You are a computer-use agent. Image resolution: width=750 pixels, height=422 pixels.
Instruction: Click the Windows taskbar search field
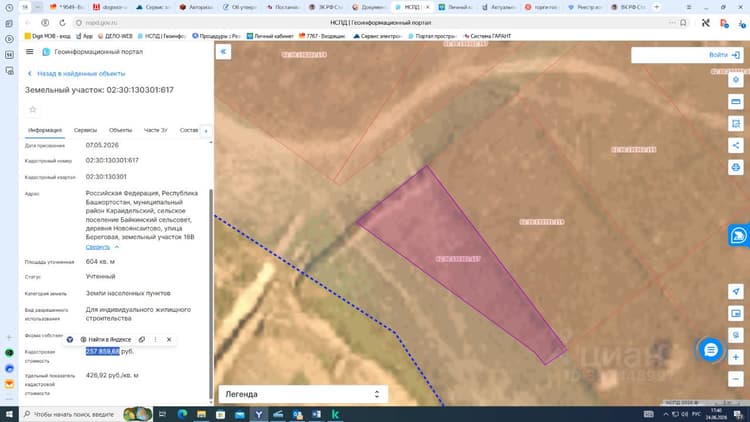(72, 414)
